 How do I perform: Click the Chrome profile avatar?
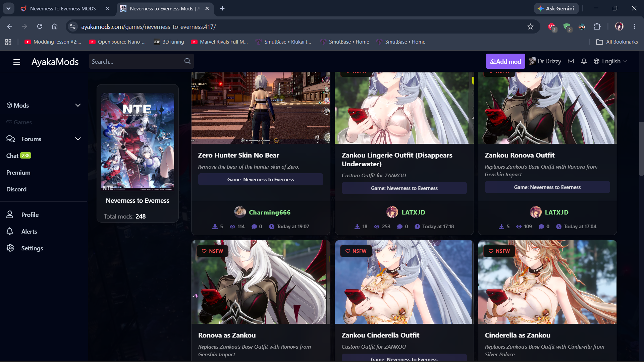pos(619,26)
